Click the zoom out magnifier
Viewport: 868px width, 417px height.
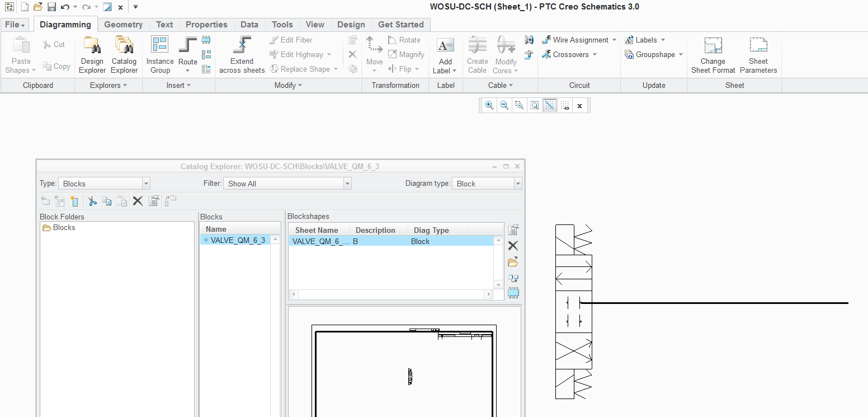click(504, 105)
